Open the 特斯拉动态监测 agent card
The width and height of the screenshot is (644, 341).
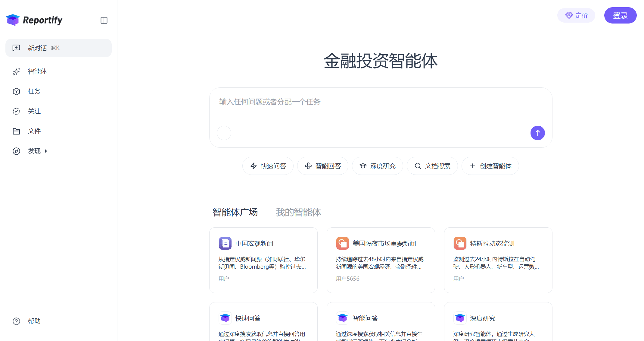point(498,260)
